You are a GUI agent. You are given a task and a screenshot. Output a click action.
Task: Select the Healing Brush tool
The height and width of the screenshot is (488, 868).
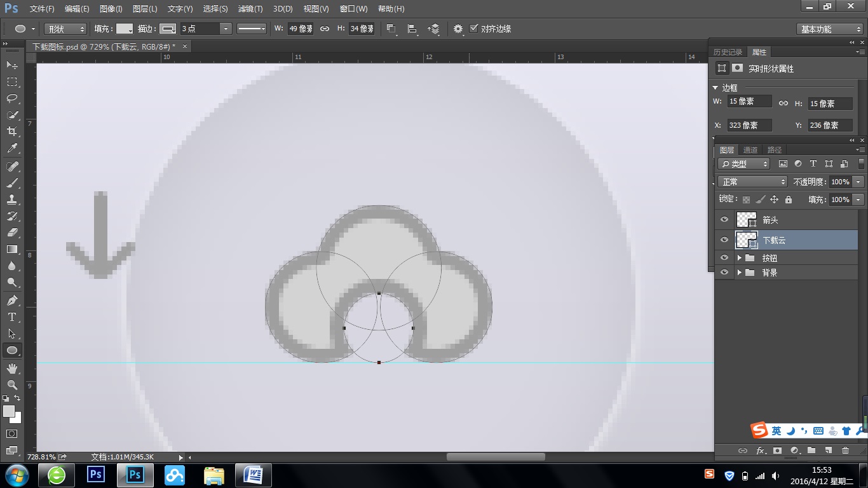(x=12, y=166)
